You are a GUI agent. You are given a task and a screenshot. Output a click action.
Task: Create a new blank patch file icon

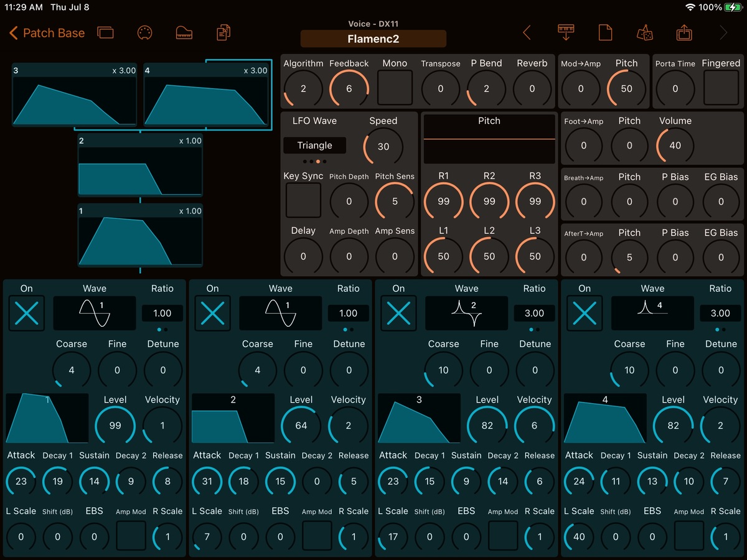coord(605,32)
